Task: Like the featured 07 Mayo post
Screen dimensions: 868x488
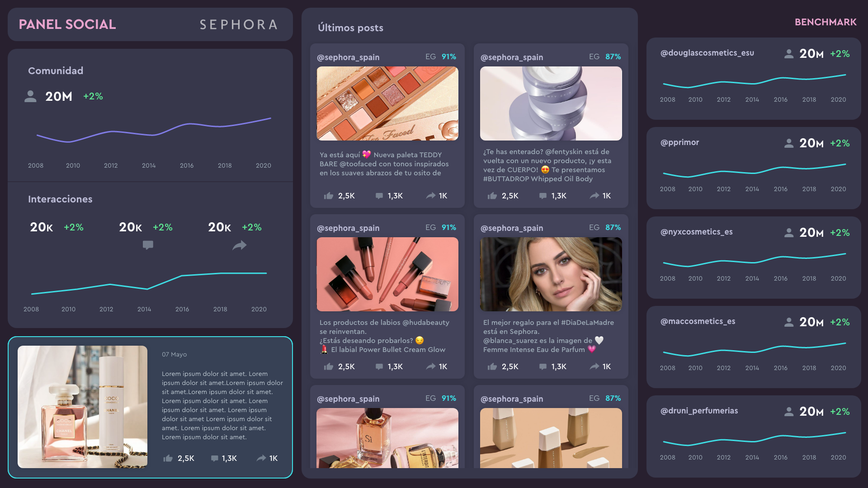Action: (x=168, y=458)
